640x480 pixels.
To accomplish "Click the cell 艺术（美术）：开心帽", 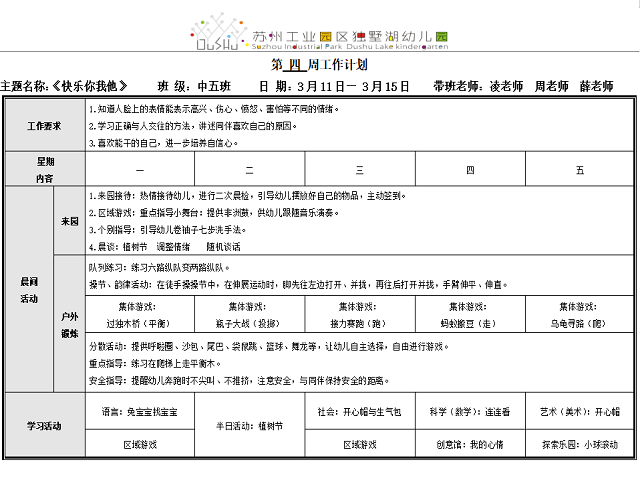I will click(x=580, y=412).
